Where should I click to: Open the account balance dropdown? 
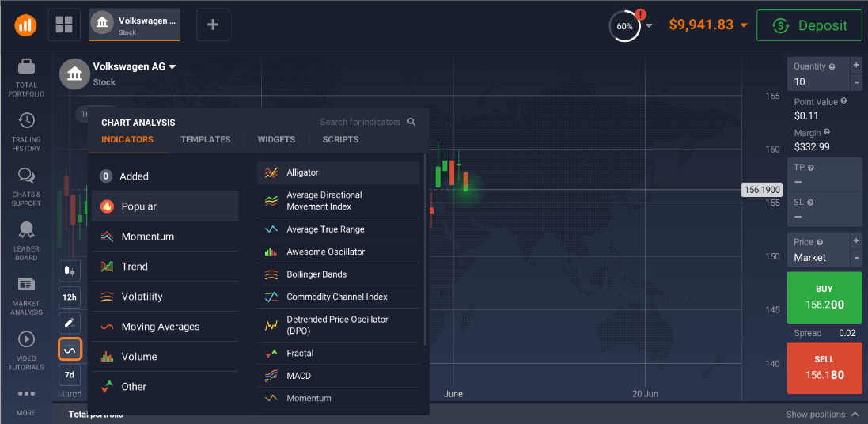click(744, 25)
